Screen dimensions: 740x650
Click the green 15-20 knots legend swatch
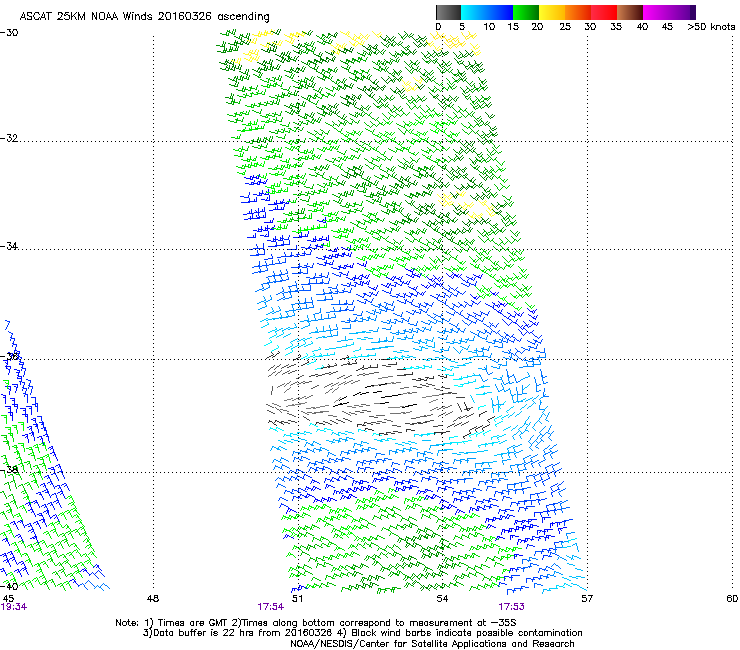coord(526,12)
